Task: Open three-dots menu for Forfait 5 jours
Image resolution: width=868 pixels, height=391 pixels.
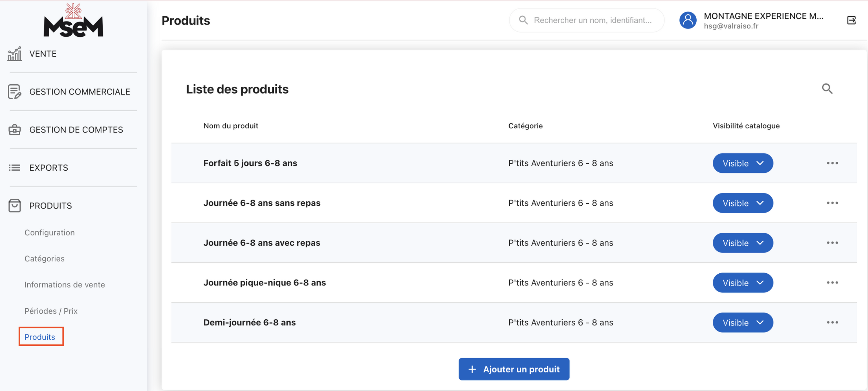Action: 832,163
